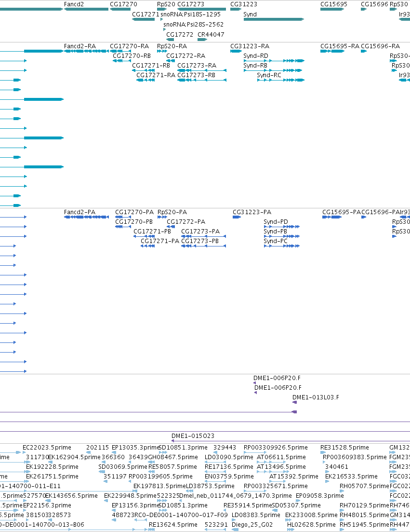Select the CG17273-RA transcript label

[x=197, y=66]
